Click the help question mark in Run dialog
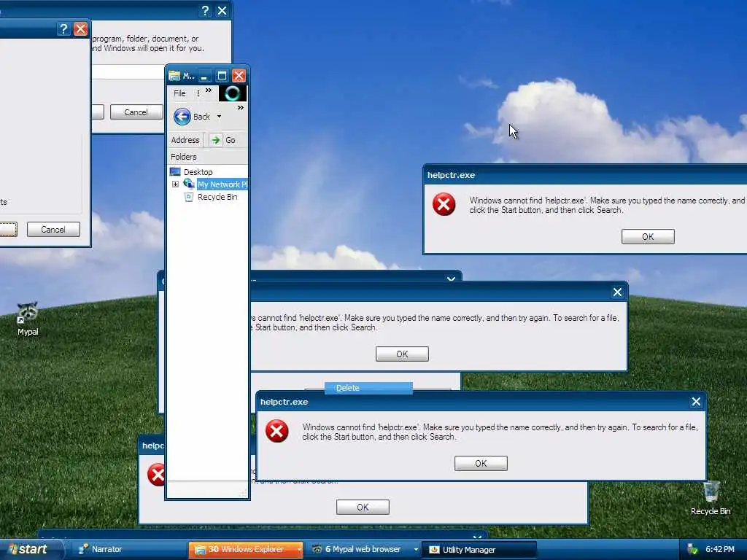The image size is (747, 560). pos(205,10)
